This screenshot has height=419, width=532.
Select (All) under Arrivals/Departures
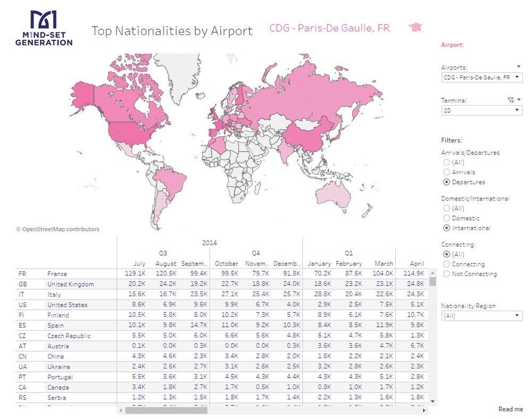[447, 162]
